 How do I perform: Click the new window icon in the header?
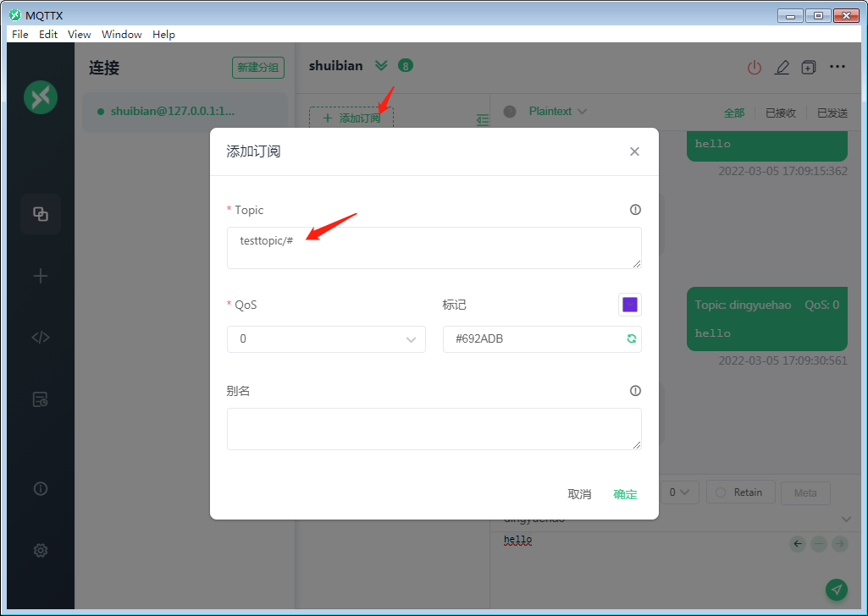click(809, 68)
